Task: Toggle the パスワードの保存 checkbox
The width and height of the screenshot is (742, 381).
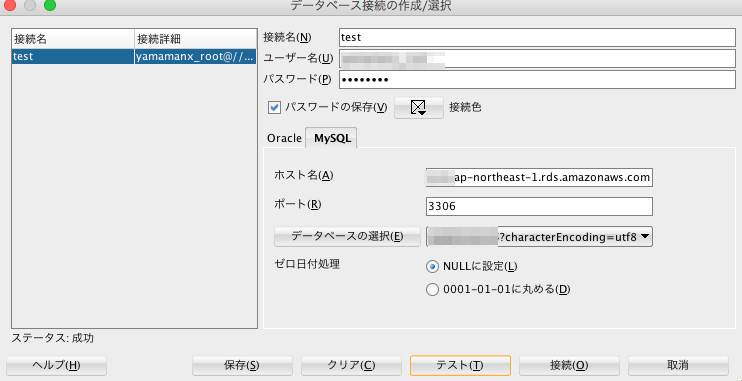Action: (x=274, y=107)
